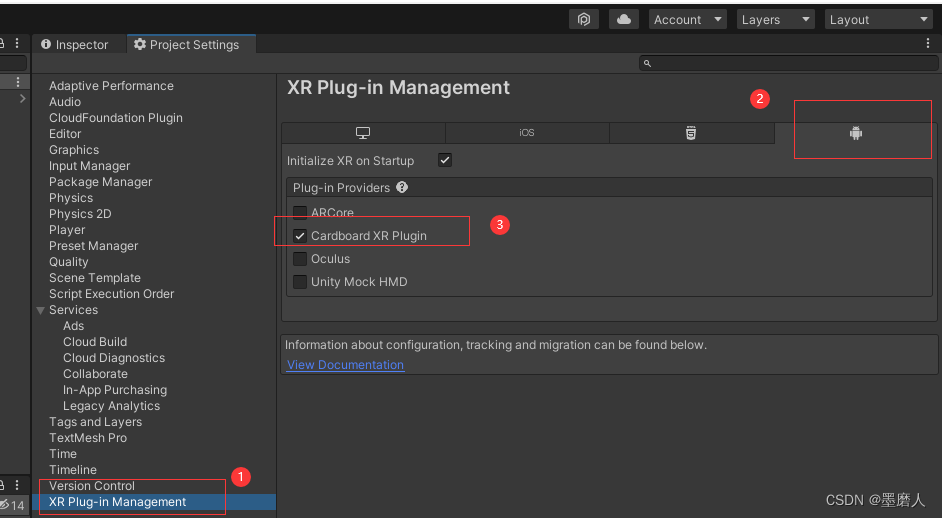
Task: Open Version Control settings
Action: pyautogui.click(x=92, y=486)
